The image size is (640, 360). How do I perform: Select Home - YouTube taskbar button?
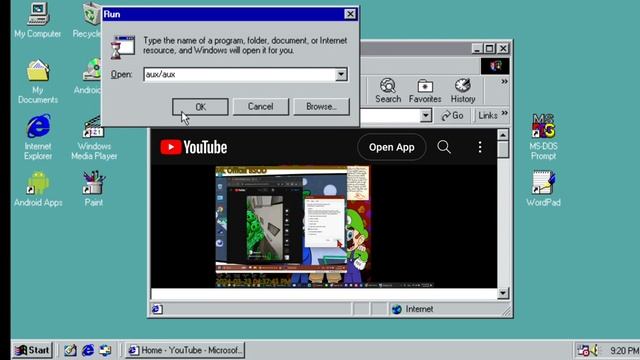tap(185, 350)
